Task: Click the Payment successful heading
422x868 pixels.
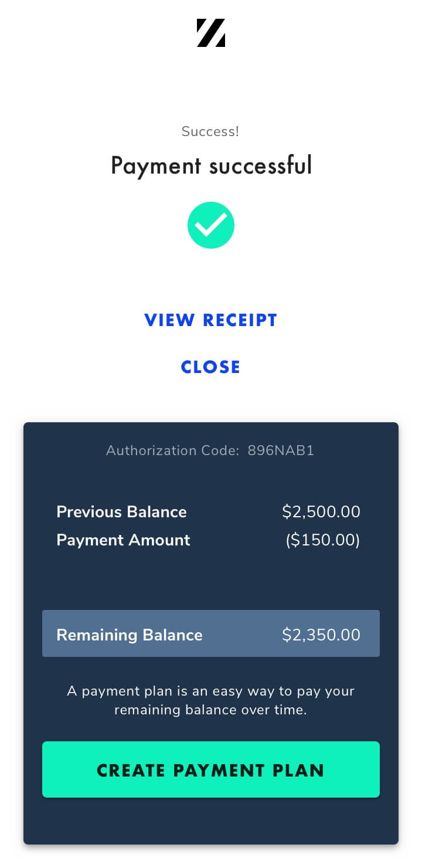Action: [x=211, y=166]
